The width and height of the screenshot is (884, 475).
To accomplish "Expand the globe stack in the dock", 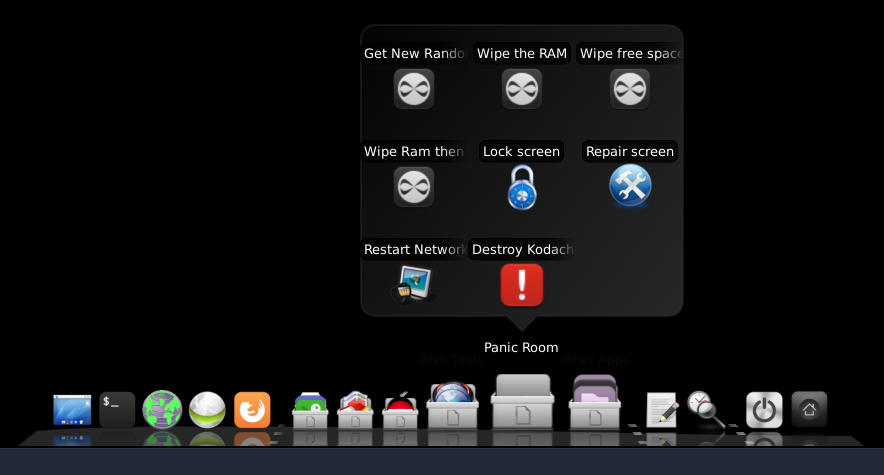I will 452,407.
